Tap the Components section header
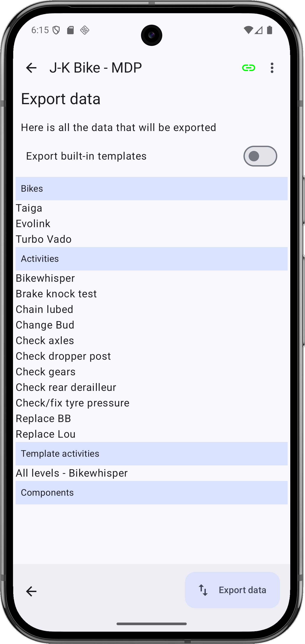The image size is (305, 644). [x=151, y=492]
